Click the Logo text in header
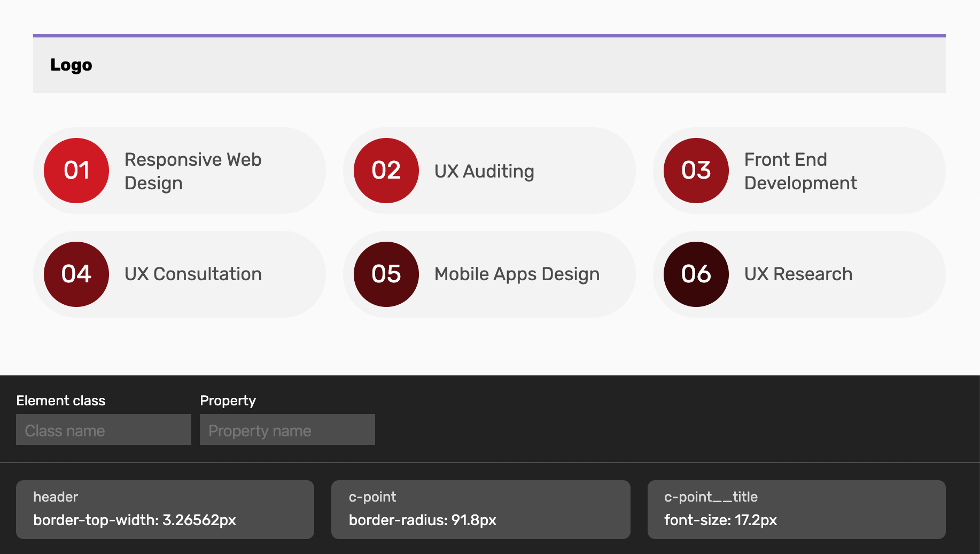This screenshot has width=980, height=554. pyautogui.click(x=71, y=65)
